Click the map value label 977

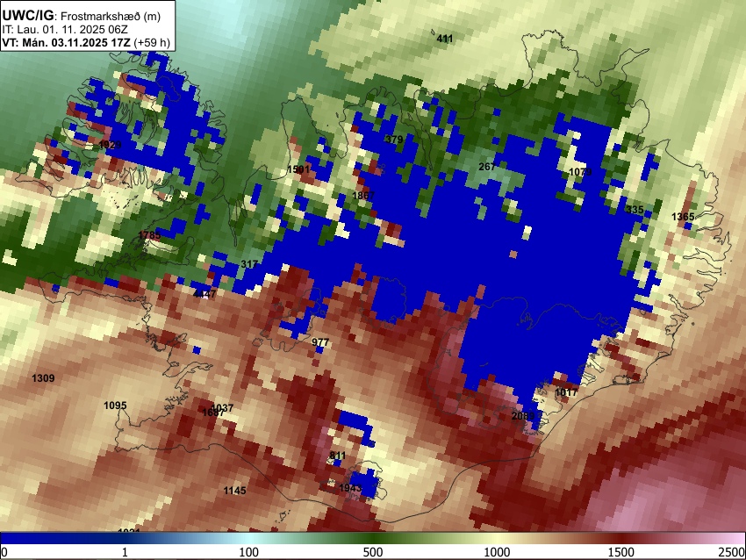[x=320, y=342]
